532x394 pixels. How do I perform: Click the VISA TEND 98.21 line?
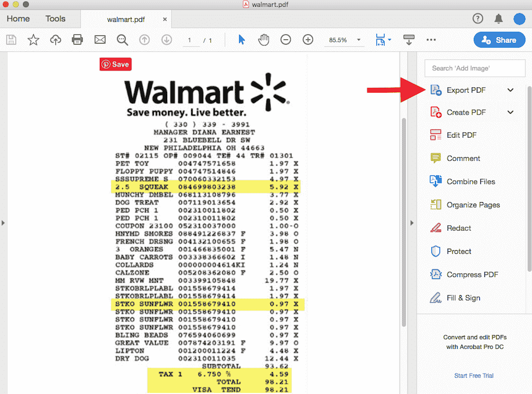coord(240,389)
